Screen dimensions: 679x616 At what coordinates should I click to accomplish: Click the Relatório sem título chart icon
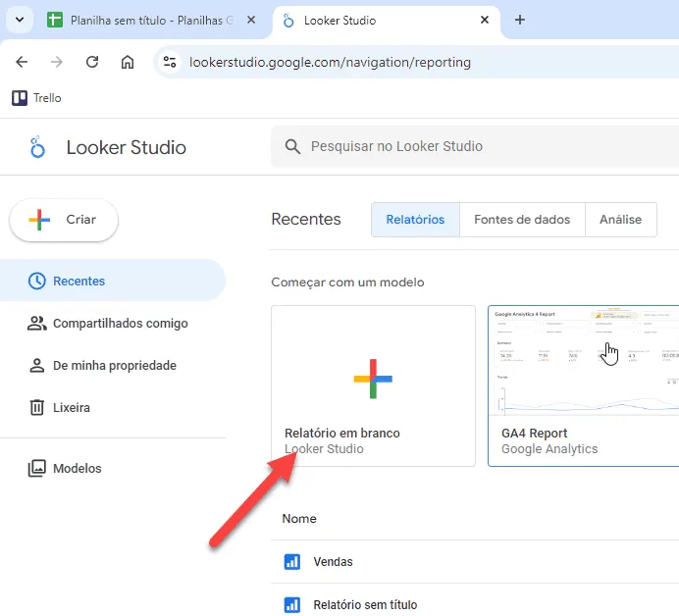click(x=291, y=605)
